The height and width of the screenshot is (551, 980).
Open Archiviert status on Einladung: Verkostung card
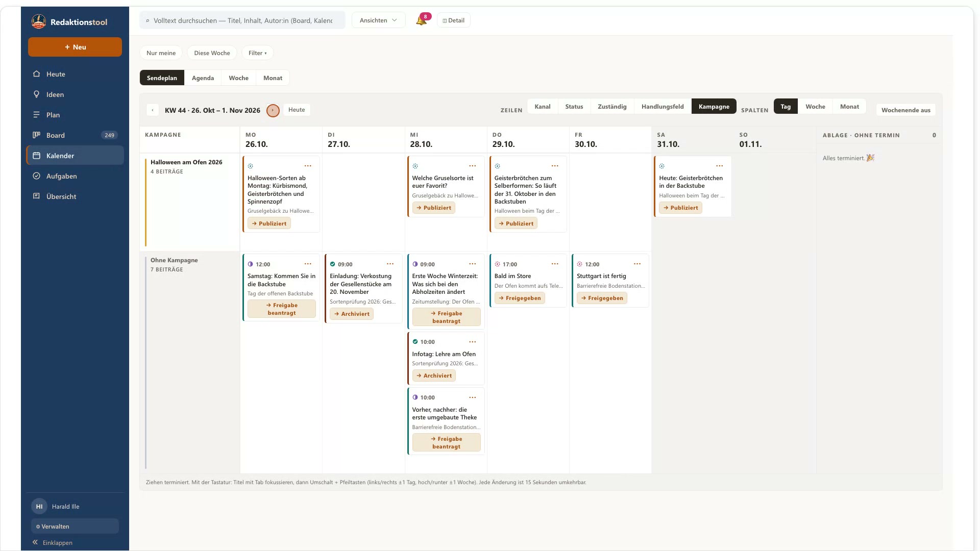tap(351, 314)
